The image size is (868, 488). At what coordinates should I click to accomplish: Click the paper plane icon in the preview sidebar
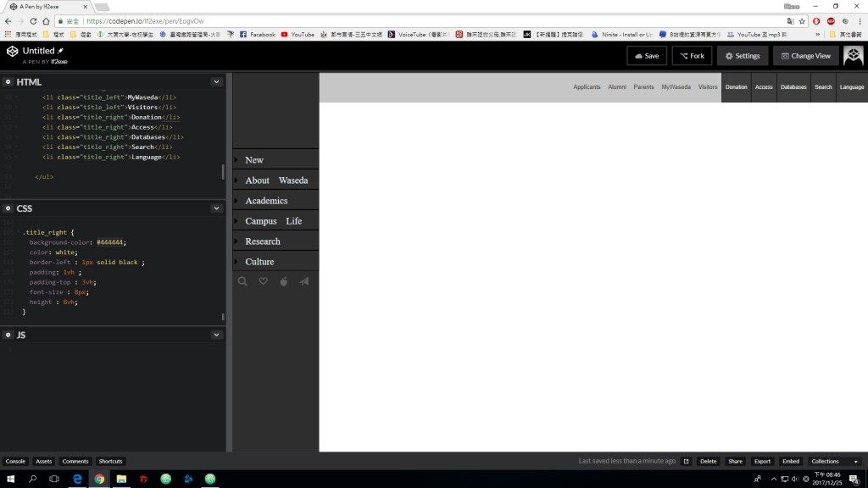pos(304,281)
